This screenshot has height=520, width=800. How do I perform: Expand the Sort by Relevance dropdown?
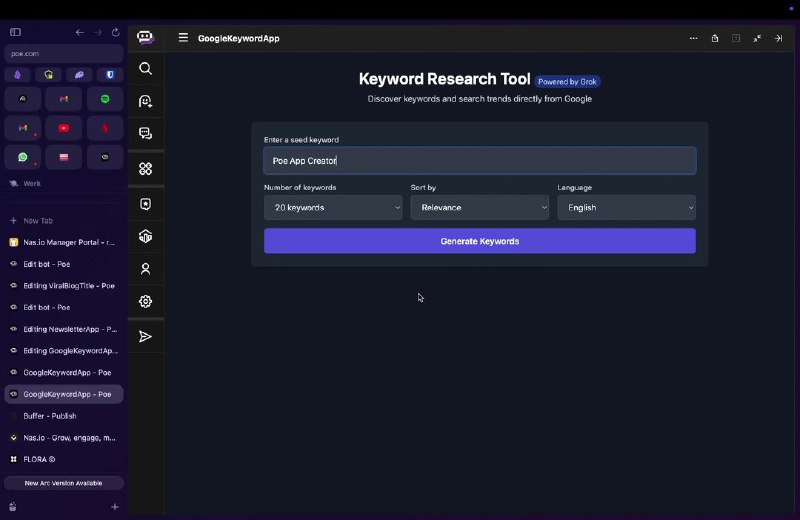(x=479, y=208)
